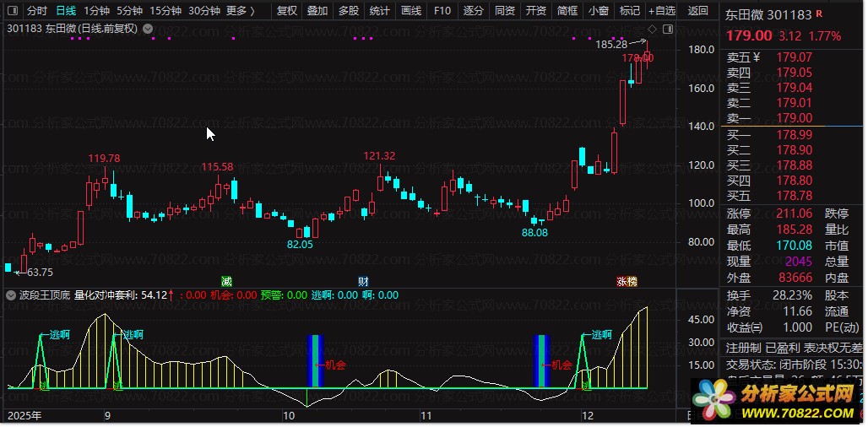The image size is (868, 427).
Task: Toggle 简框 simple frame mode
Action: click(567, 10)
